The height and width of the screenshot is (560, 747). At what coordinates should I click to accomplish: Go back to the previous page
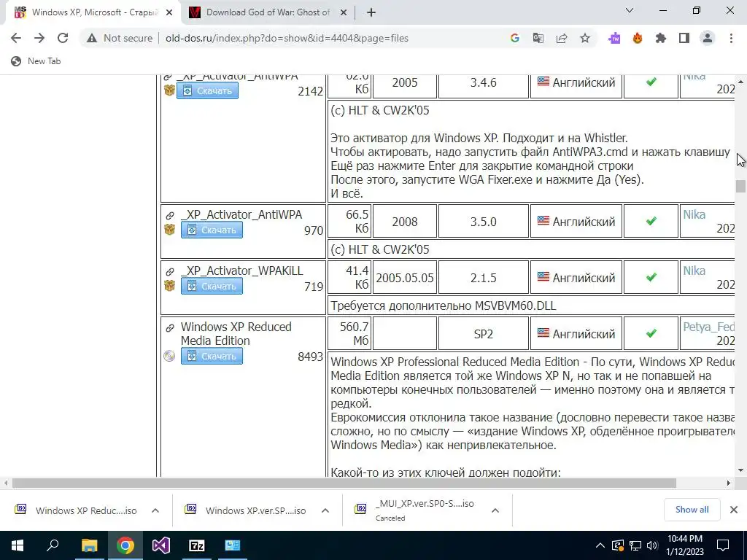click(x=16, y=38)
